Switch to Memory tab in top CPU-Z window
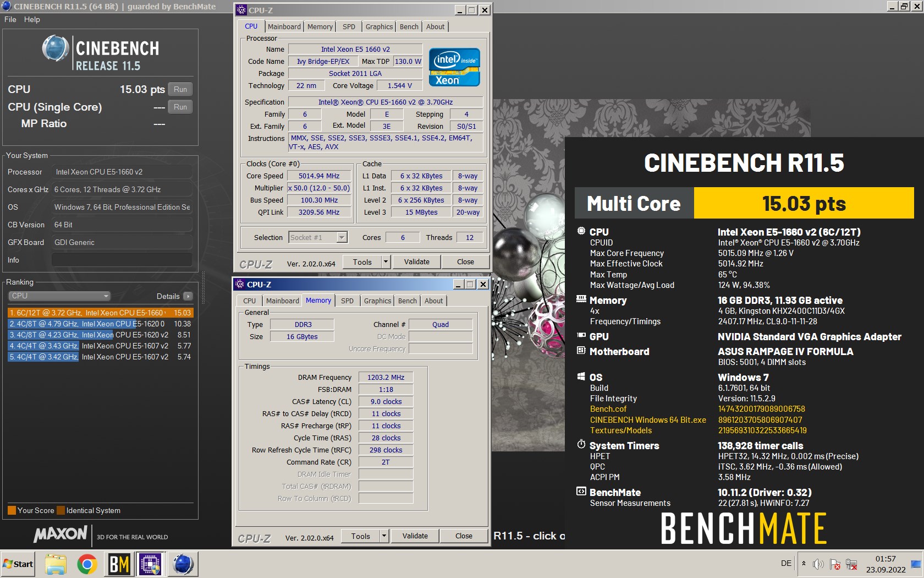 [x=320, y=26]
